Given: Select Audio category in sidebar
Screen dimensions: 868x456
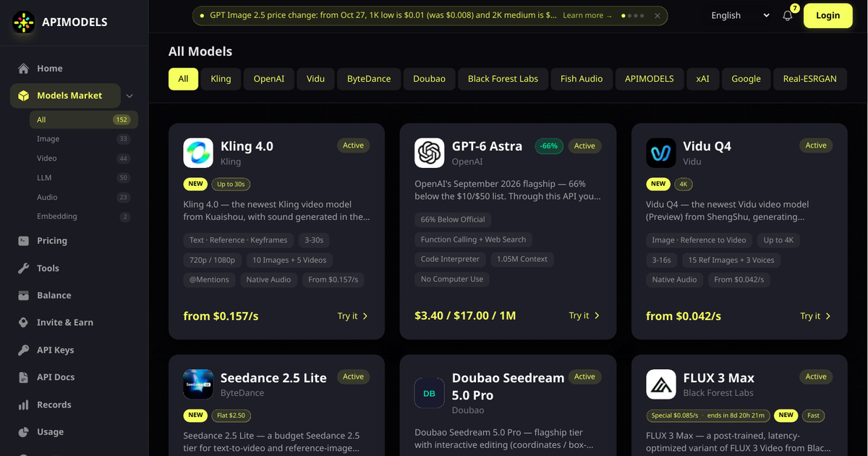Looking at the screenshot, I should [x=83, y=197].
